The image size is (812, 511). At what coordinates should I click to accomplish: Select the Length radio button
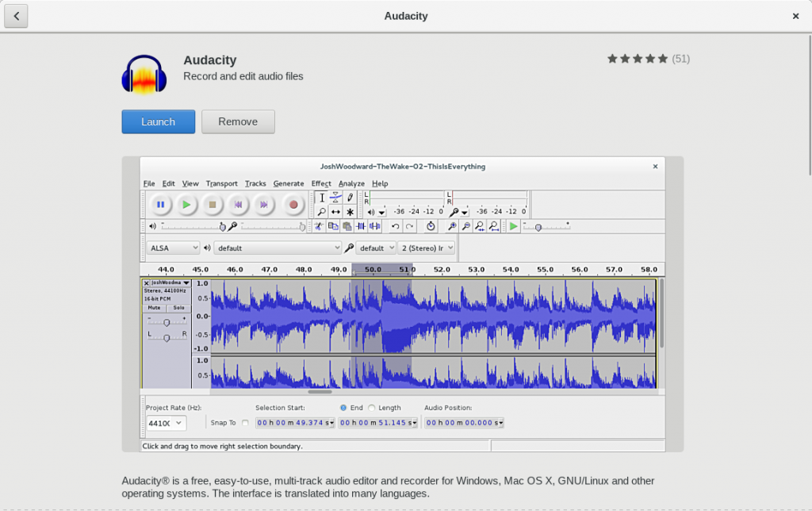pos(373,407)
